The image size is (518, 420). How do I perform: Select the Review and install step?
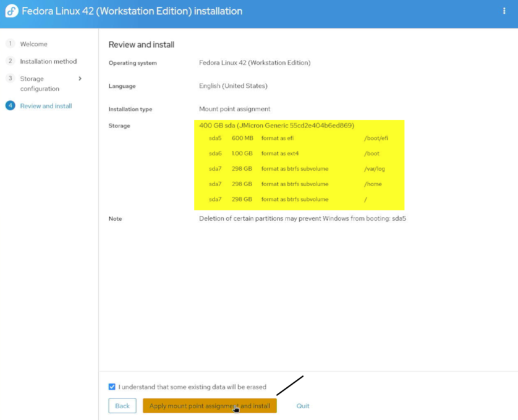(x=46, y=106)
